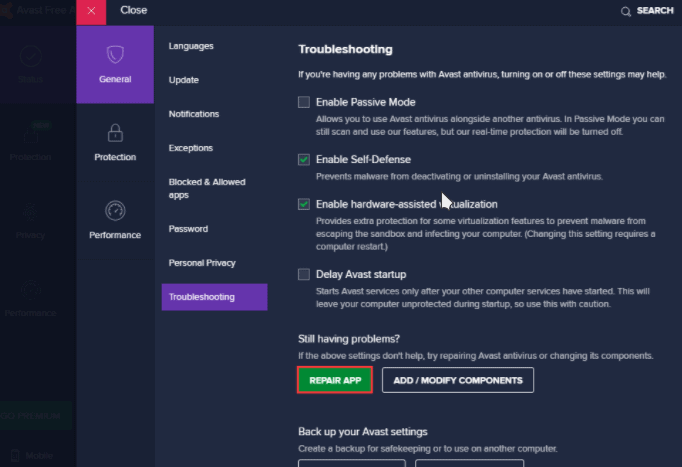Click the search magnifier icon
This screenshot has height=467, width=682.
pyautogui.click(x=625, y=11)
